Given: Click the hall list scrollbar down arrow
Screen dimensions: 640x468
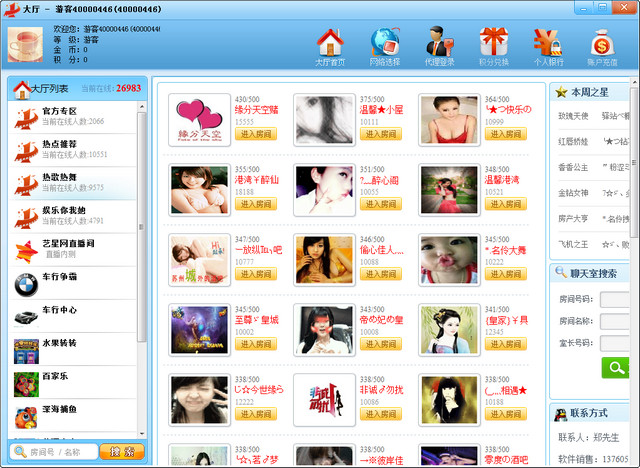Looking at the screenshot, I should (x=142, y=433).
